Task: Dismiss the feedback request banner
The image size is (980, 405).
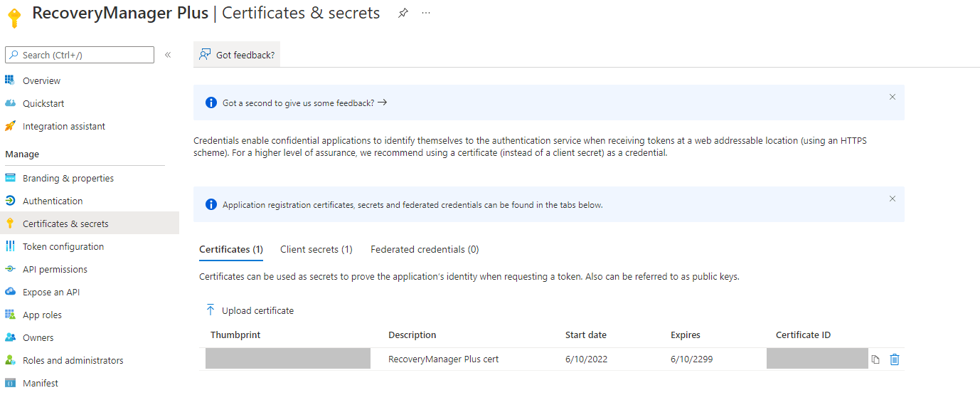Action: coord(893,97)
